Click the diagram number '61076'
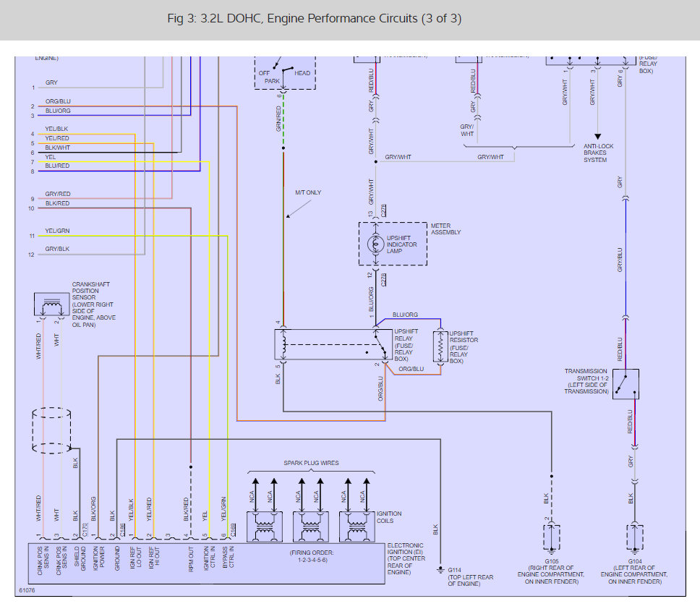The width and height of the screenshot is (700, 609). (x=27, y=590)
